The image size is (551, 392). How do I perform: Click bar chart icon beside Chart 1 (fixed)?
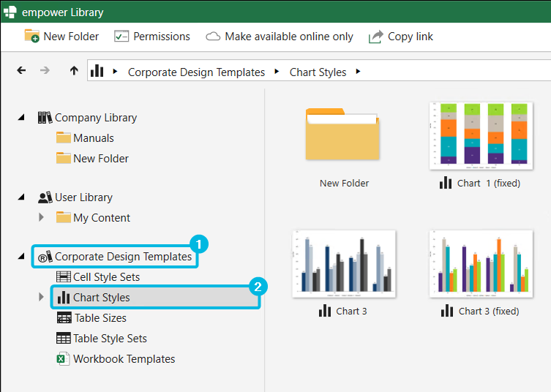(x=446, y=183)
